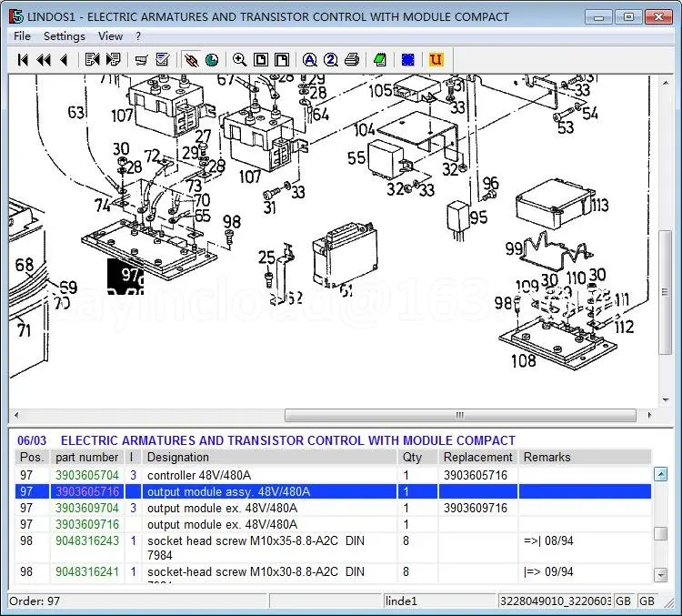Click replacement number 3903609716 in the Replacement column
The height and width of the screenshot is (616, 682).
click(x=476, y=508)
